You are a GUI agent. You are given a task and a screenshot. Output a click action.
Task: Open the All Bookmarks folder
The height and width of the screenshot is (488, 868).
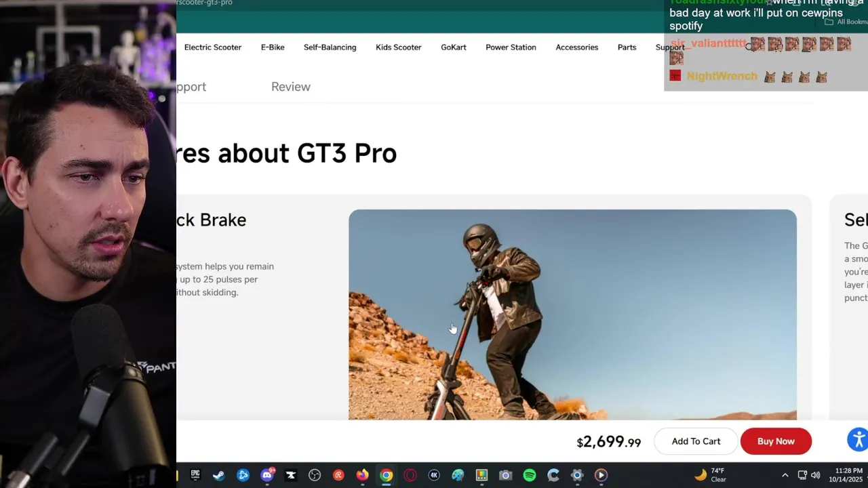(x=846, y=22)
